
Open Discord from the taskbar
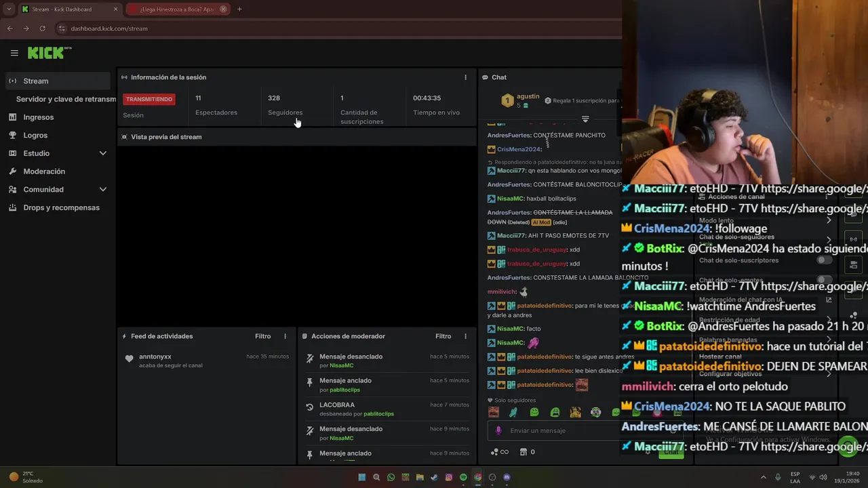pos(507,477)
